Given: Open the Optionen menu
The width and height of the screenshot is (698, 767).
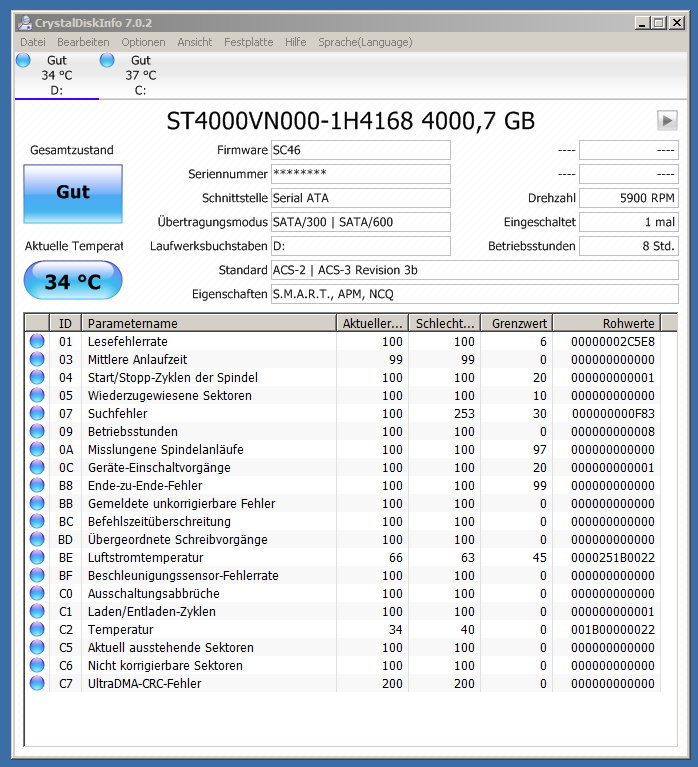Looking at the screenshot, I should [143, 42].
